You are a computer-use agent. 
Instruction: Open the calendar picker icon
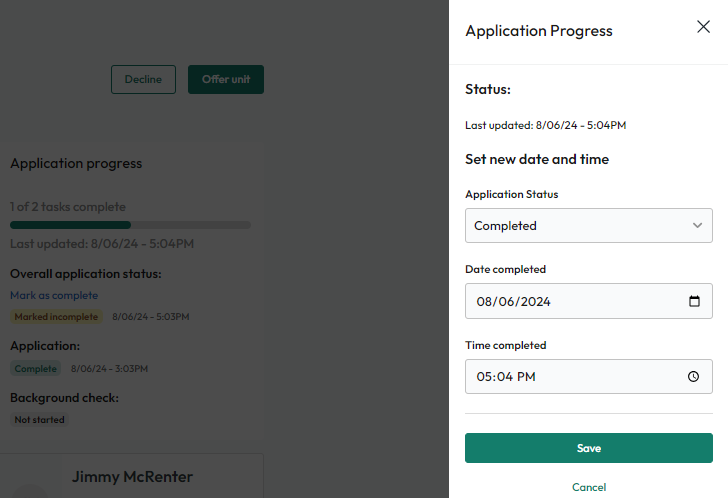tap(694, 301)
